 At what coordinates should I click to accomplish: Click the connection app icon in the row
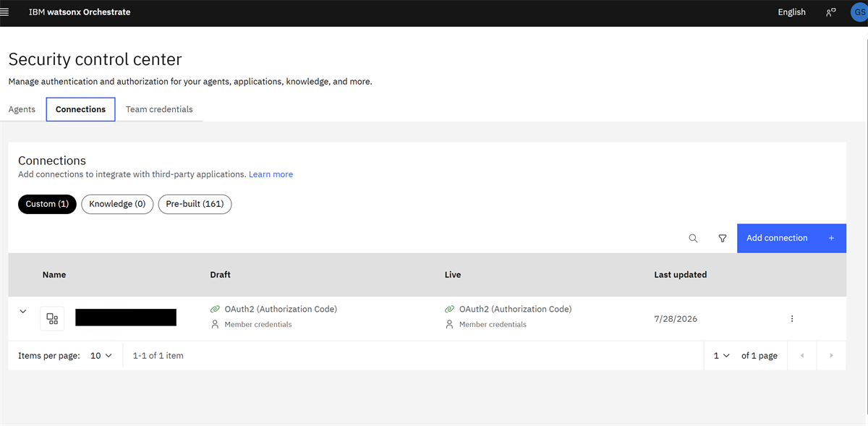click(x=52, y=319)
